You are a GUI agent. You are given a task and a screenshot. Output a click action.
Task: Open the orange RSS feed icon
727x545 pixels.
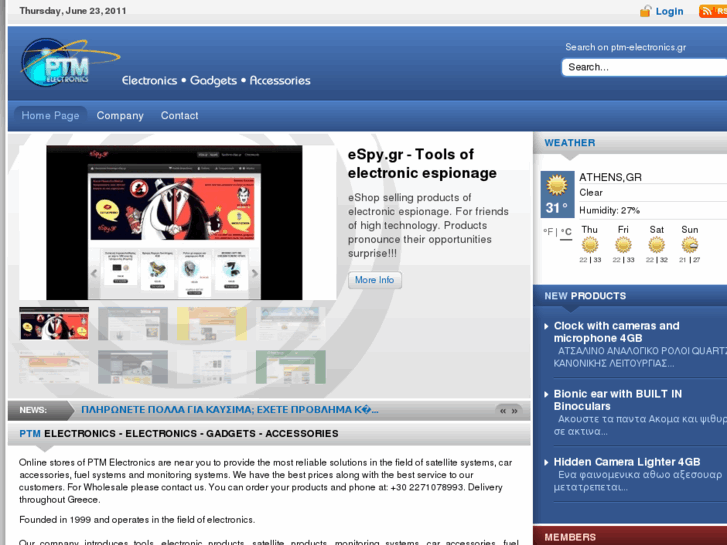713,11
